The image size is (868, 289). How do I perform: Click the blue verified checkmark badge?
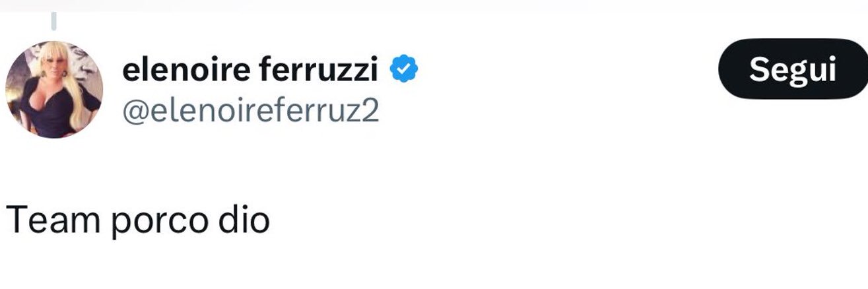click(x=403, y=70)
